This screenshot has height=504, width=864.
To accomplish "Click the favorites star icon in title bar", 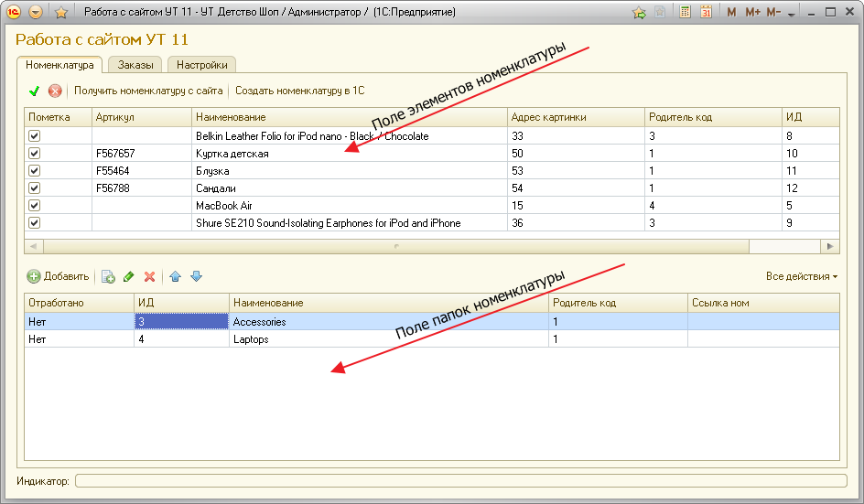I will (x=61, y=13).
